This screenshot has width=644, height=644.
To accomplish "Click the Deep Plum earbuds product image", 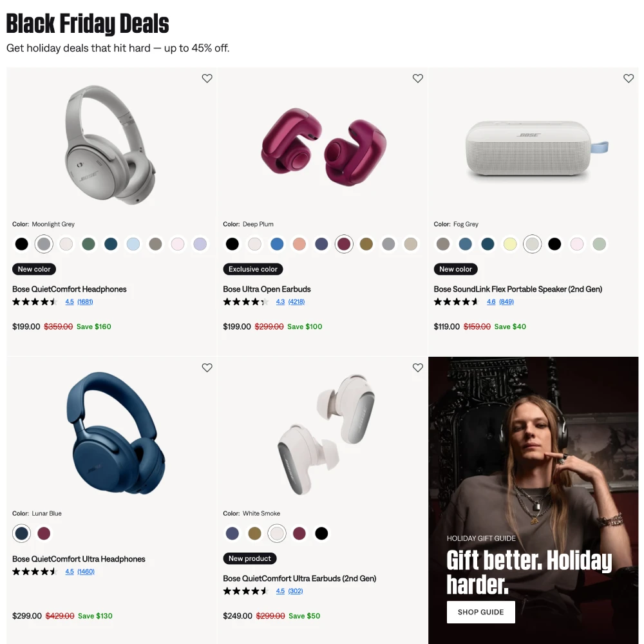I will [323, 147].
